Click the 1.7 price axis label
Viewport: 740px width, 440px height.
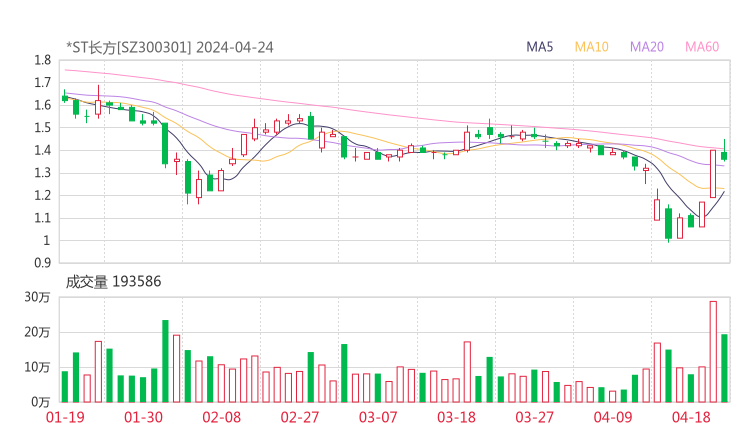42,83
